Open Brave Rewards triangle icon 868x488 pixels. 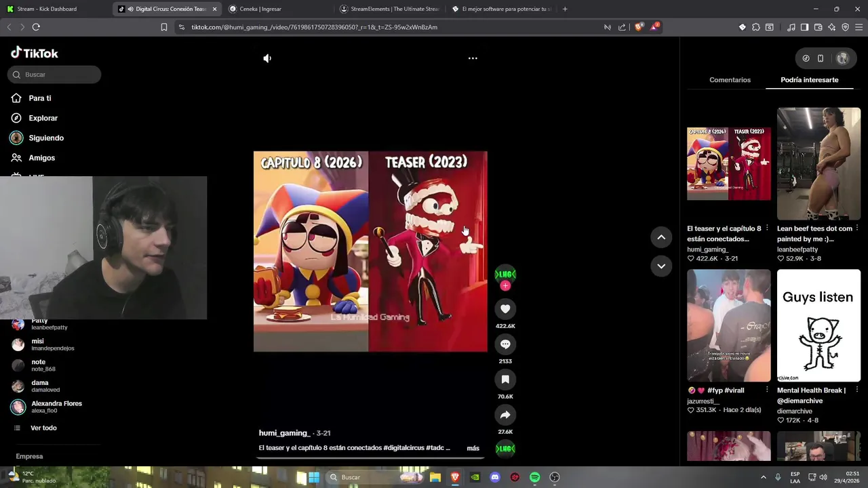[654, 27]
